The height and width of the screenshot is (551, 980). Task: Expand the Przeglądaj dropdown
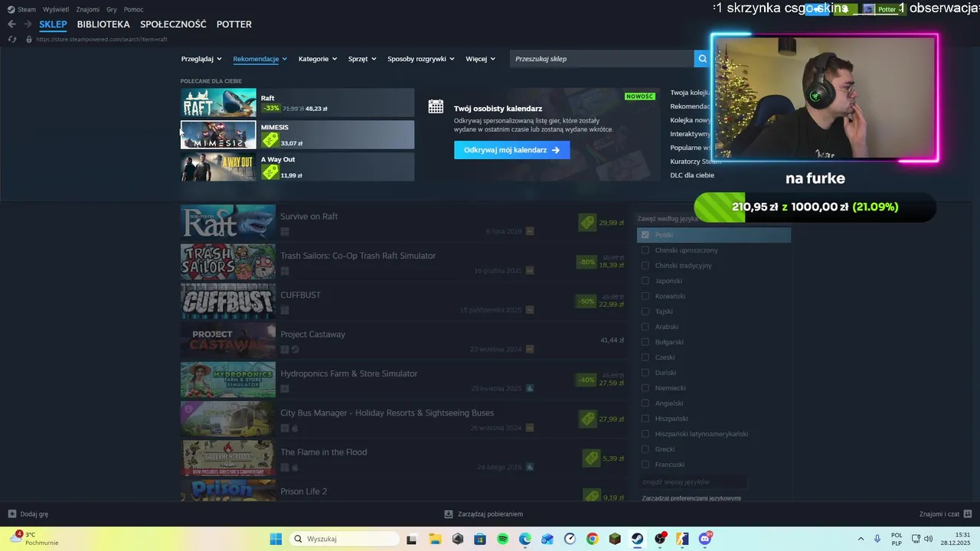201,59
